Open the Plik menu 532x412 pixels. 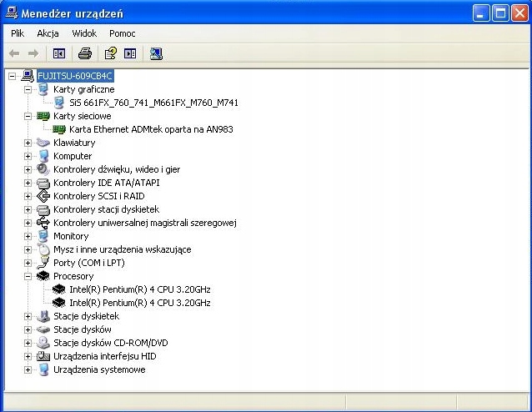[18, 33]
